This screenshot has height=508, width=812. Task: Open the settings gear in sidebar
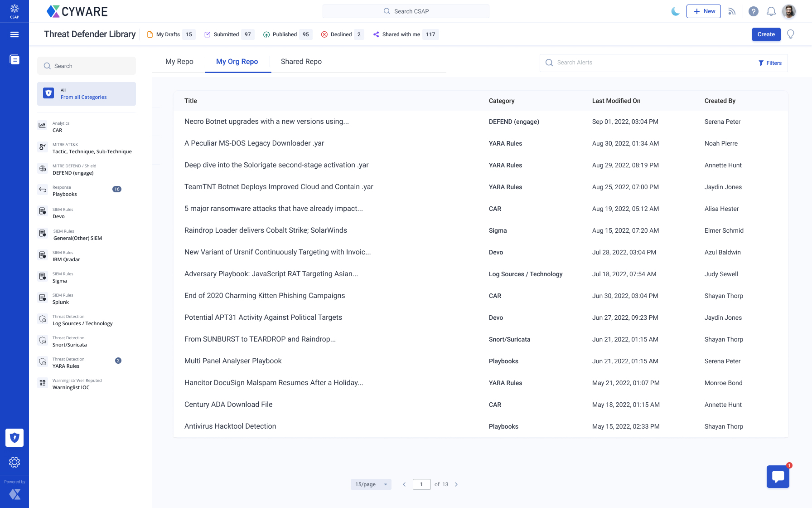14,462
